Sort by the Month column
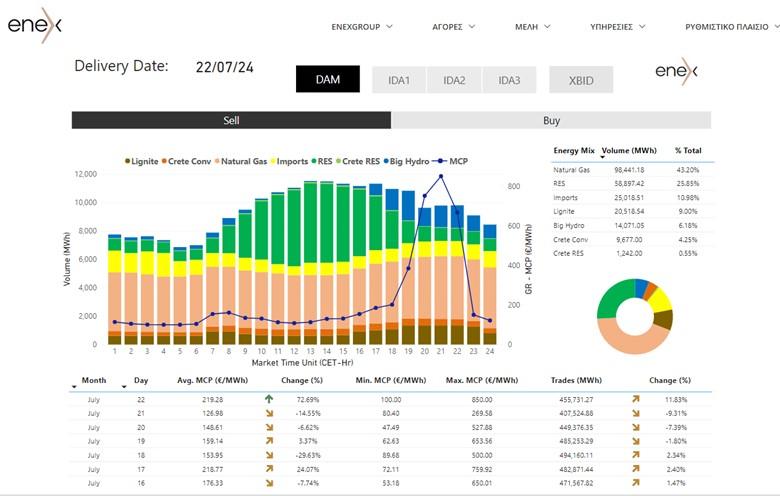This screenshot has height=496, width=780. (94, 380)
